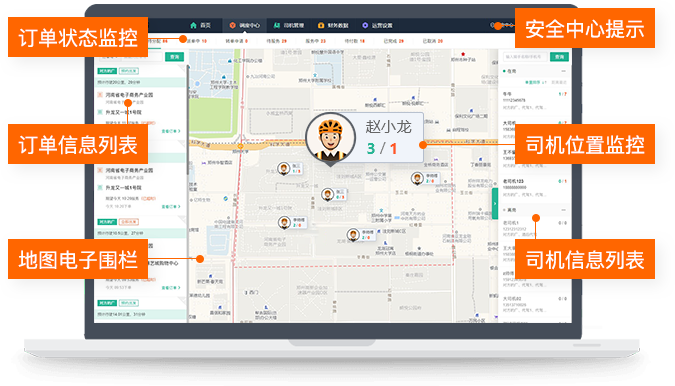Viewport: 675px width, 386px height.
Task: Open the 司机管理 navigation tab
Action: (x=289, y=25)
